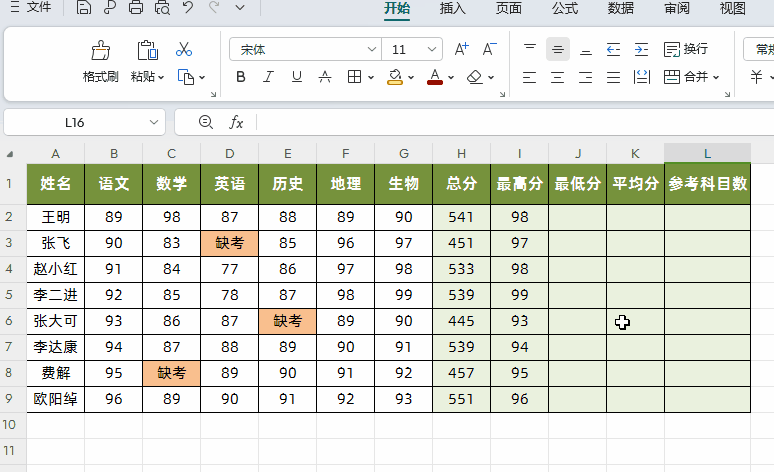Image resolution: width=774 pixels, height=472 pixels.
Task: Expand the Name Box dropdown arrow
Action: pyautogui.click(x=154, y=122)
